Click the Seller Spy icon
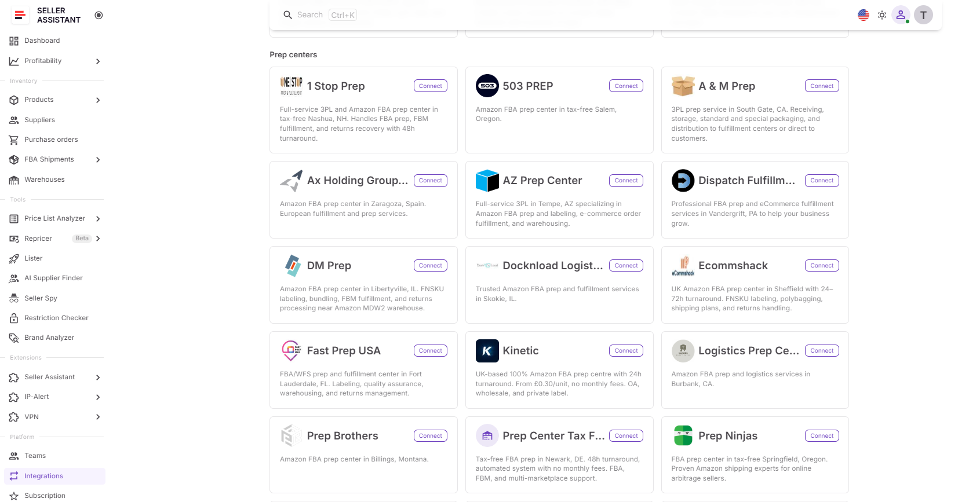The width and height of the screenshot is (980, 502). 14,299
